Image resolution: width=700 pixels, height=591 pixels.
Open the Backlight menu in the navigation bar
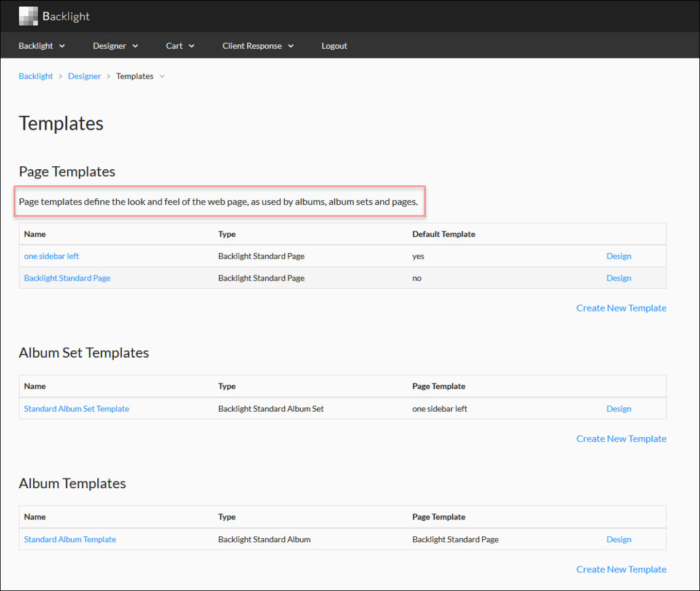[x=41, y=46]
